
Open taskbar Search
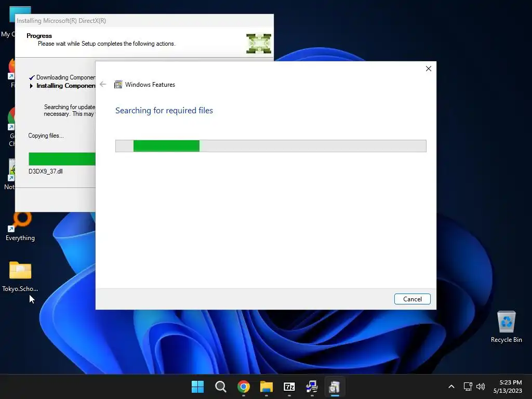point(220,387)
